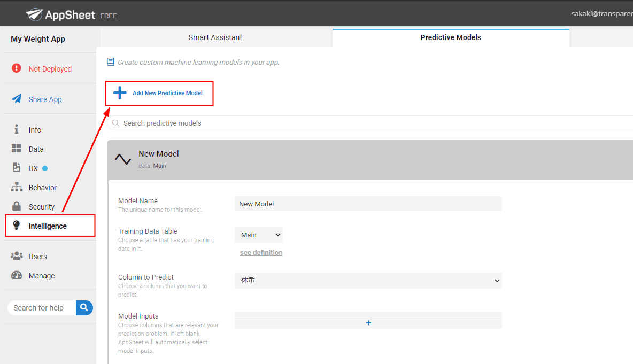Follow the see definition link
Image resolution: width=633 pixels, height=364 pixels.
point(261,253)
